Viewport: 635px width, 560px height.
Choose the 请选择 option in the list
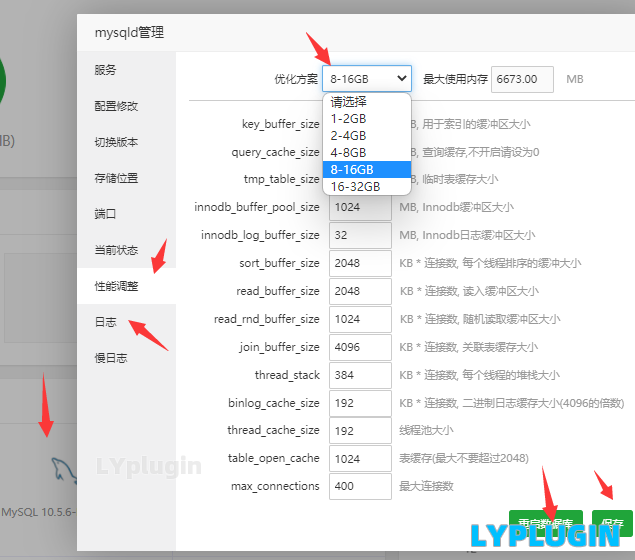pos(367,102)
